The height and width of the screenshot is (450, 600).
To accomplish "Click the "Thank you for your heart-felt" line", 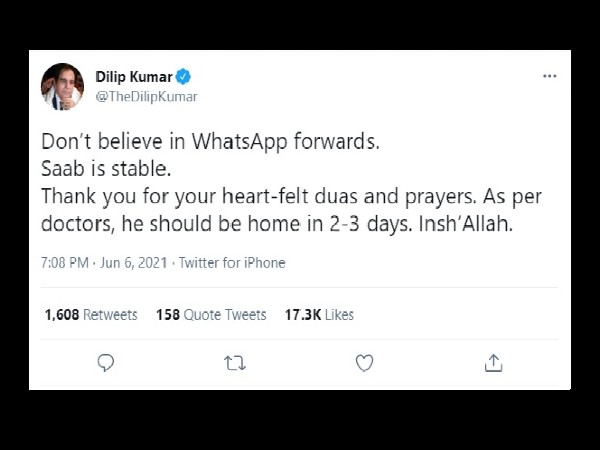I will (174, 197).
